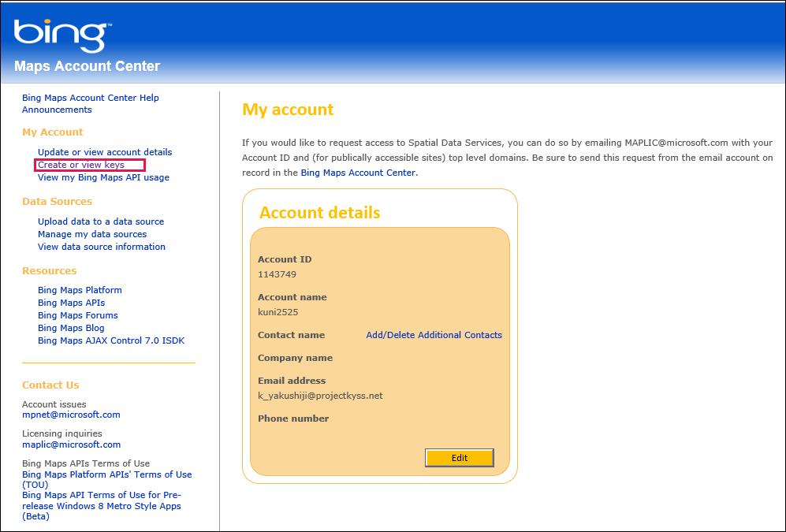
Task: Click the email k_yakushiji@projectkyss.net
Action: point(320,396)
